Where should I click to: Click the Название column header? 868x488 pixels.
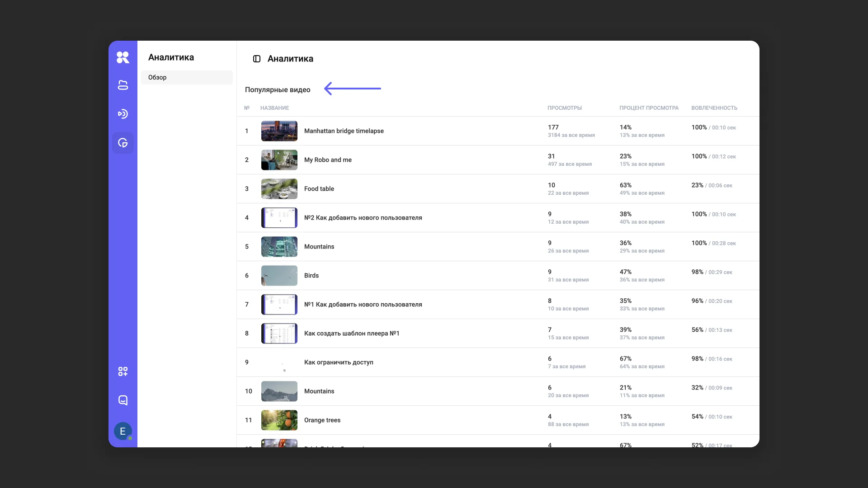click(x=274, y=108)
